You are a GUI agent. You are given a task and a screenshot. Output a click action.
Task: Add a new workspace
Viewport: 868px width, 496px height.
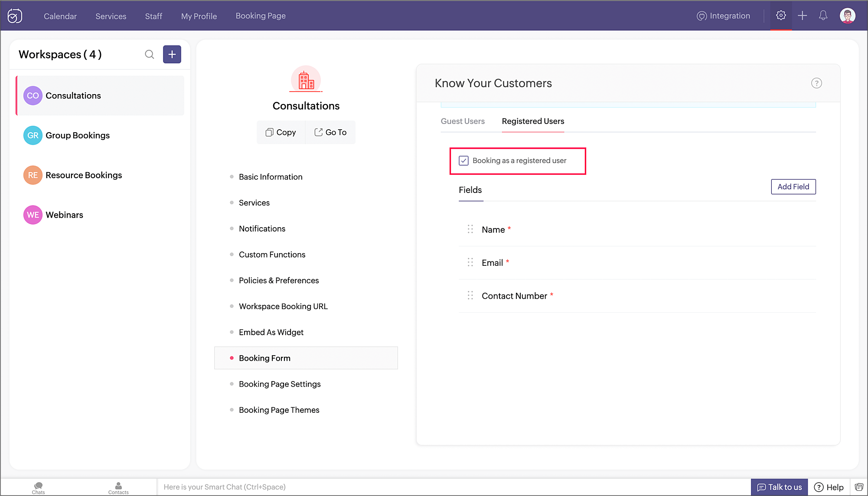click(172, 54)
